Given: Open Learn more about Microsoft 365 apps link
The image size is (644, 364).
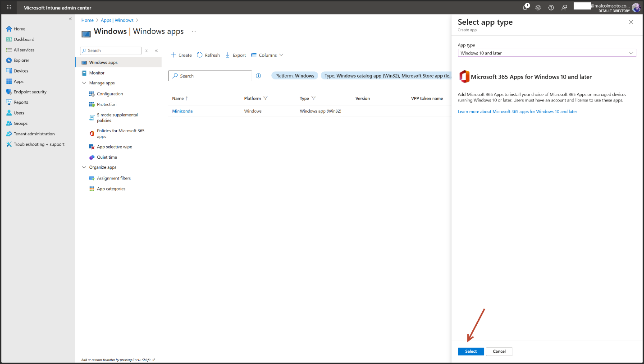Looking at the screenshot, I should point(517,111).
